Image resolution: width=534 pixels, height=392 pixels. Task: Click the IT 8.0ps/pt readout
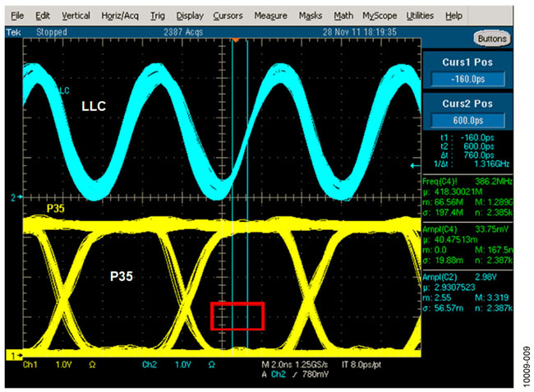[x=361, y=365]
